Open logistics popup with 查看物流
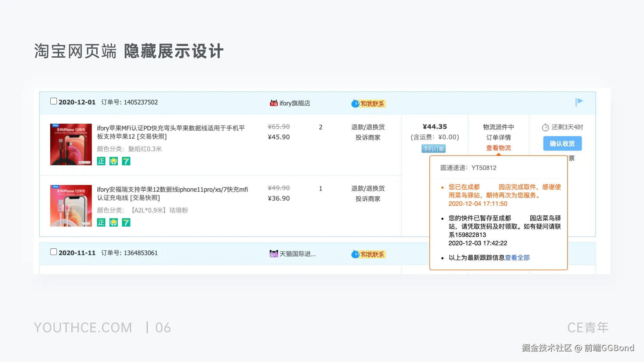This screenshot has width=644, height=362. [498, 148]
